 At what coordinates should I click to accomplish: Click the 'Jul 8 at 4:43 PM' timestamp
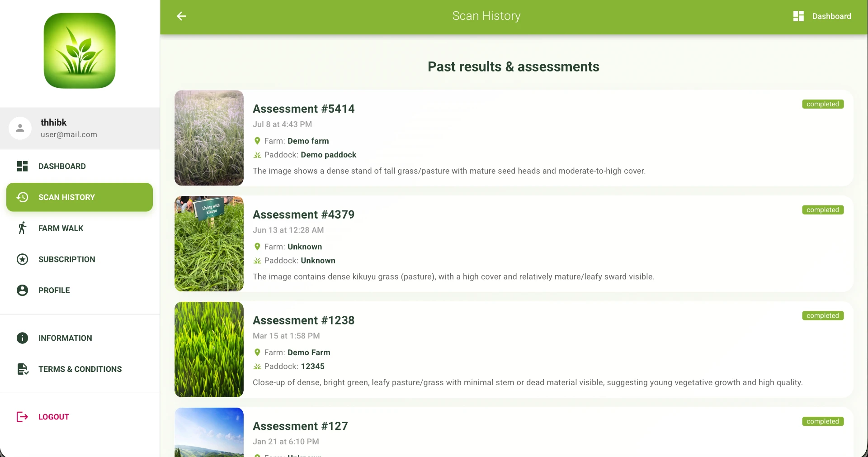click(282, 124)
